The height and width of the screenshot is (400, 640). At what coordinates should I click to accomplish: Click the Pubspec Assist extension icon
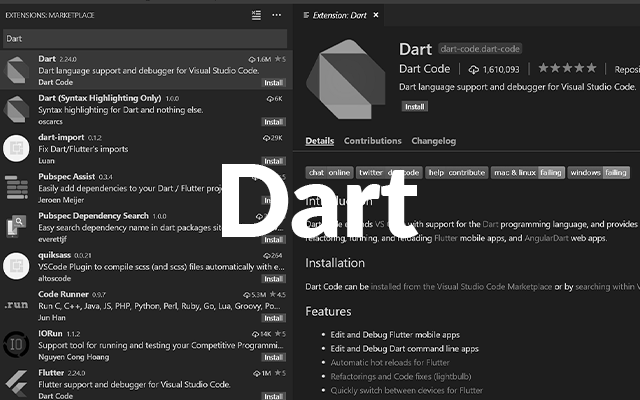coord(16,187)
